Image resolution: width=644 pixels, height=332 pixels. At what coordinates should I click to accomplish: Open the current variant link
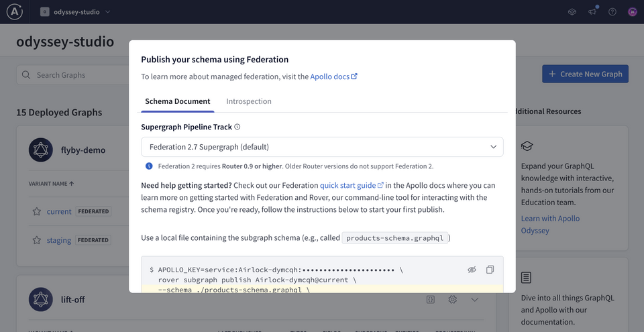(59, 212)
